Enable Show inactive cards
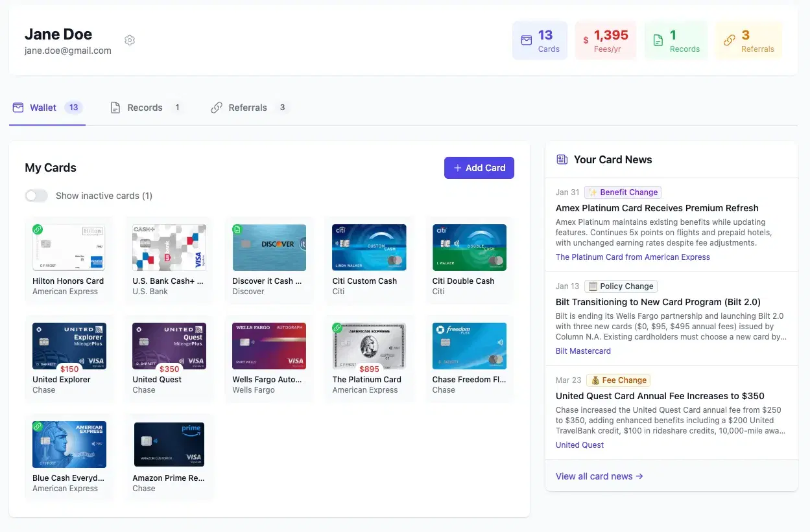Viewport: 810px width, 532px height. point(36,195)
